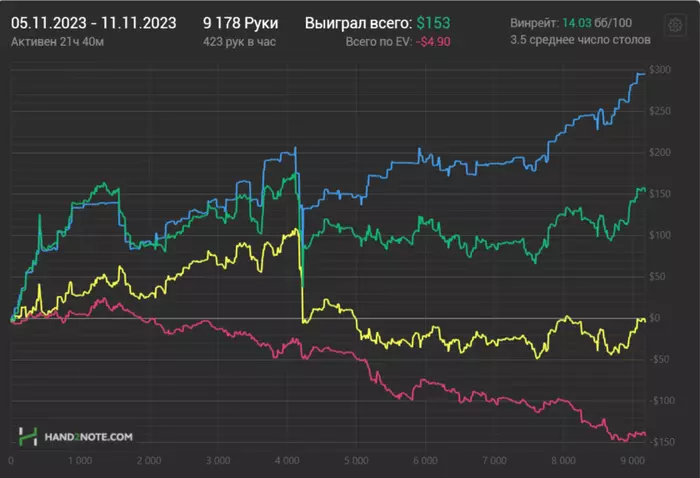Select the '9 178 Руки' hands count
The image size is (700, 478).
[x=241, y=23]
